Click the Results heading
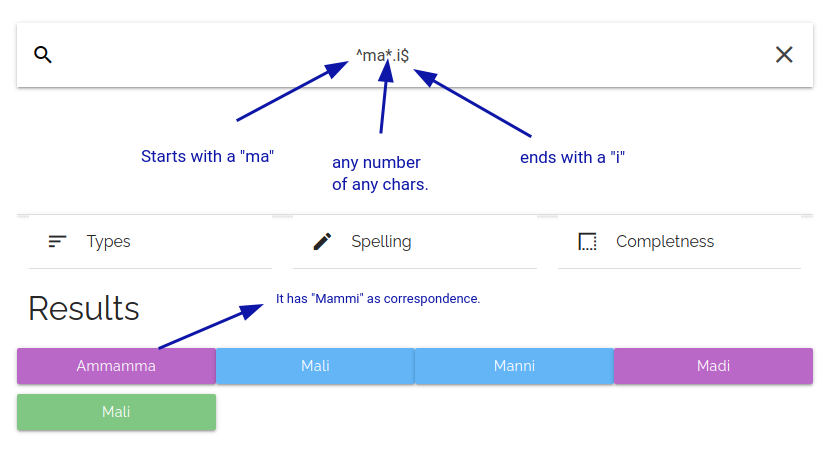The width and height of the screenshot is (834, 452). 84,308
